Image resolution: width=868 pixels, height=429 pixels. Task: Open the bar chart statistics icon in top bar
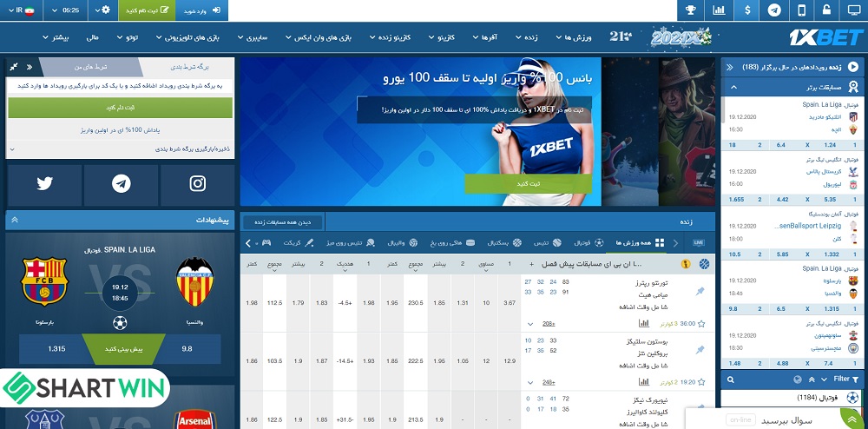click(719, 10)
